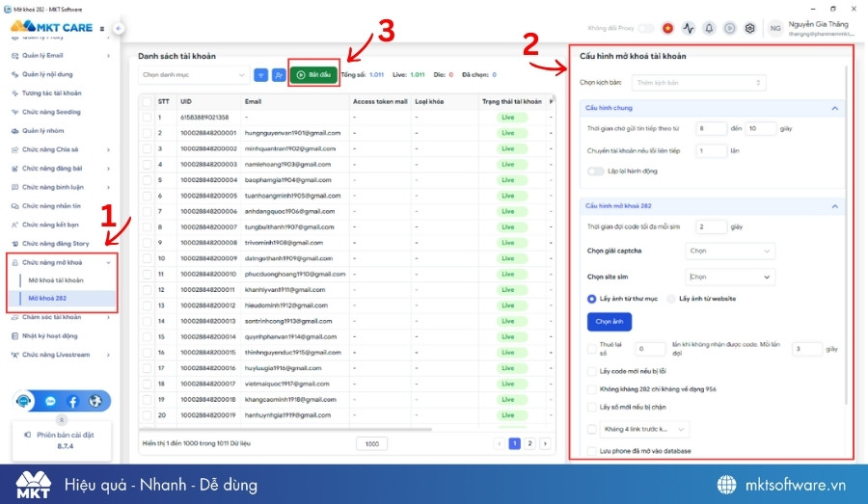Click the Chọn ảnh button

(609, 322)
